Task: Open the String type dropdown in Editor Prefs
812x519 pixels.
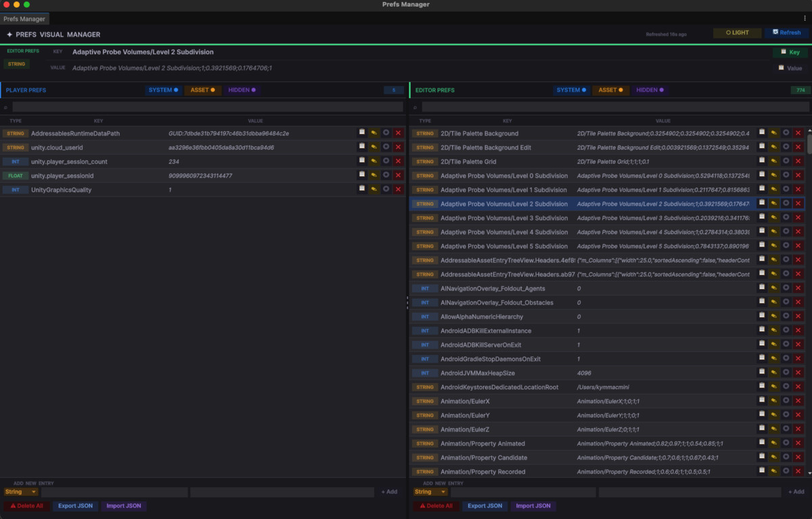Action: [x=431, y=492]
